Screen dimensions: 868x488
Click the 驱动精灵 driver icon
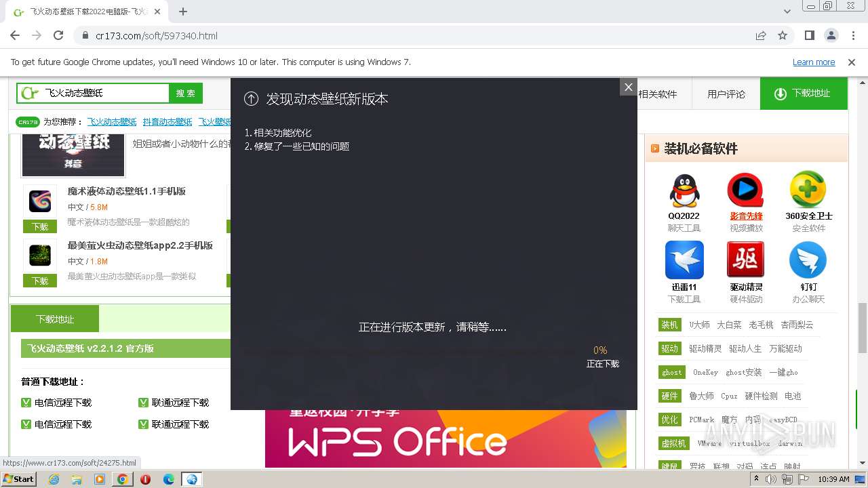pos(746,260)
